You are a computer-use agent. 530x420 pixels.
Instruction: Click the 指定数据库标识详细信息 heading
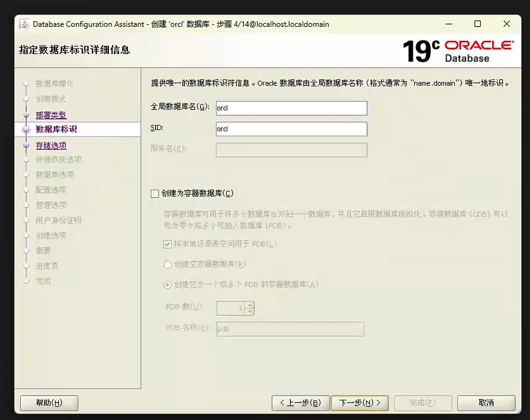point(74,50)
